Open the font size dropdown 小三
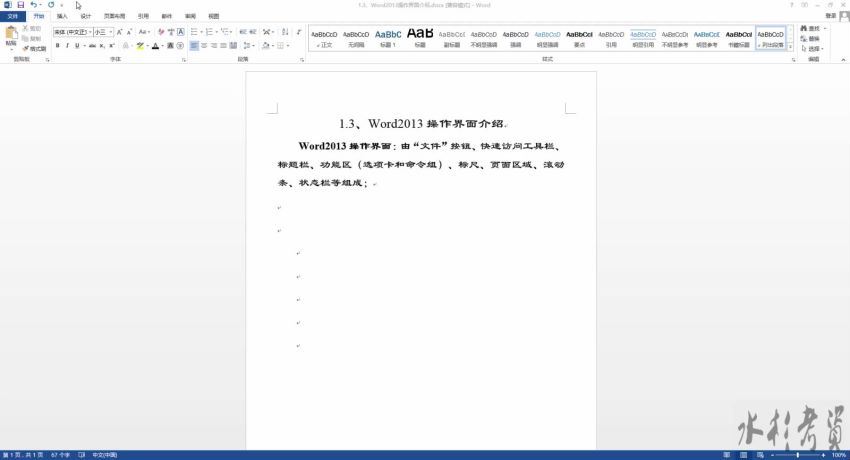 111,33
